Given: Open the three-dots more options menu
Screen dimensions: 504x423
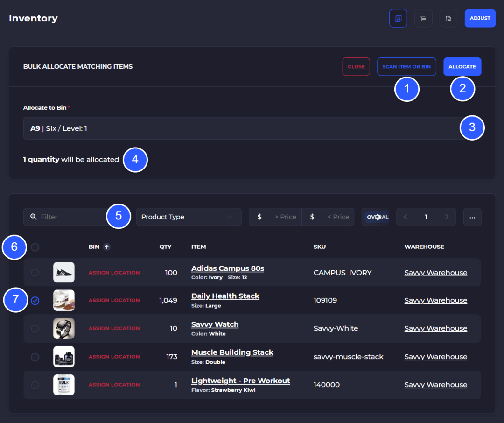Looking at the screenshot, I should point(472,217).
